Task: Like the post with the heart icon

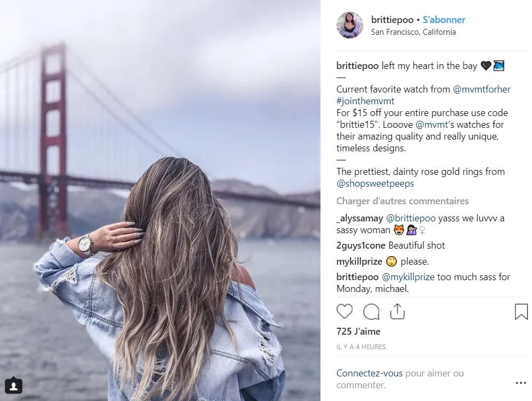Action: tap(345, 311)
